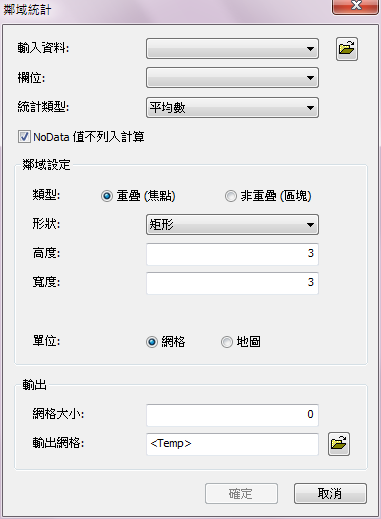Image resolution: width=381 pixels, height=519 pixels.
Task: Click the 寬度 input field
Action: click(x=232, y=283)
